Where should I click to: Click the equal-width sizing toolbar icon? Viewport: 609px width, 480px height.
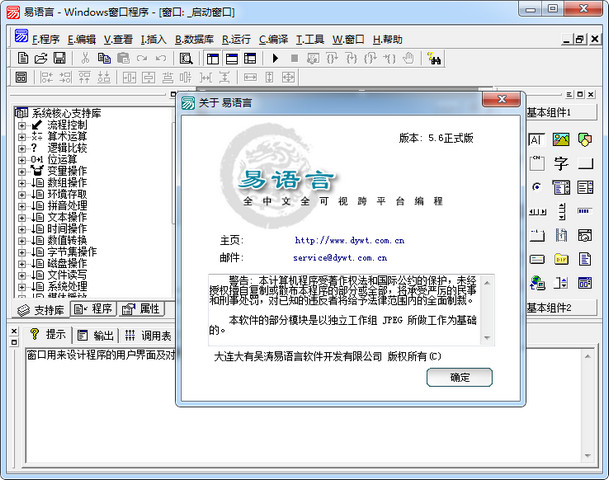tap(250, 77)
